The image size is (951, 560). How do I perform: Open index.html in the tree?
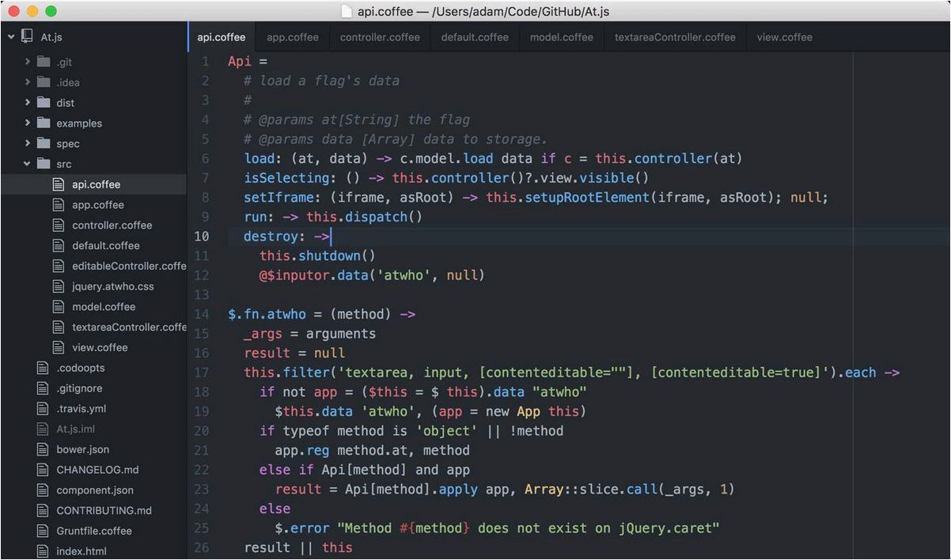pyautogui.click(x=81, y=551)
